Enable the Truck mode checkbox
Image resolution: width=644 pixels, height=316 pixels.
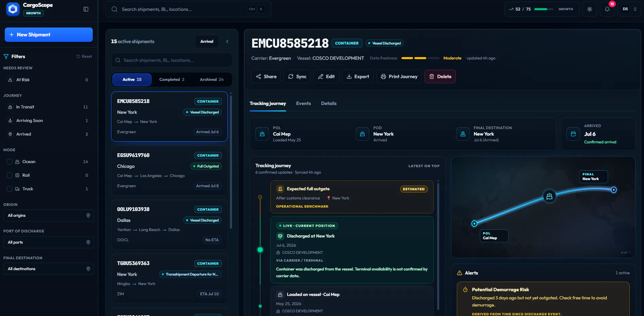pyautogui.click(x=10, y=189)
